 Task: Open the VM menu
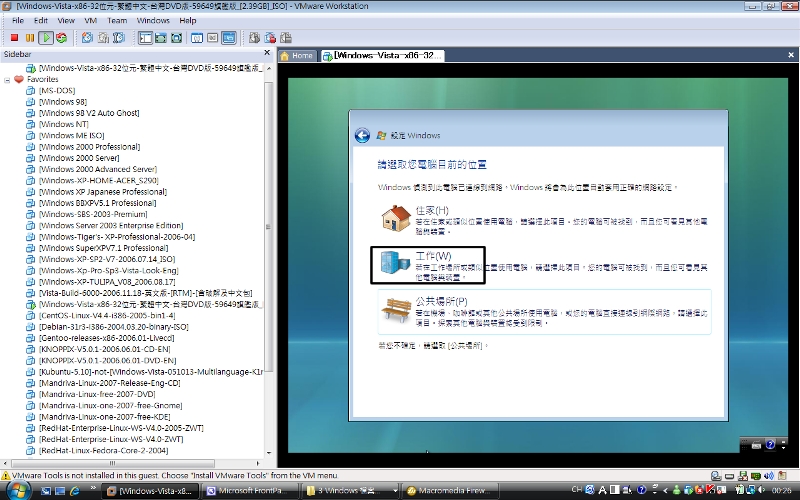91,20
